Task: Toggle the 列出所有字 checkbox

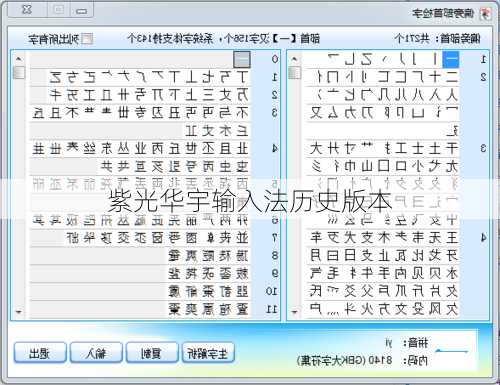Action: (87, 39)
